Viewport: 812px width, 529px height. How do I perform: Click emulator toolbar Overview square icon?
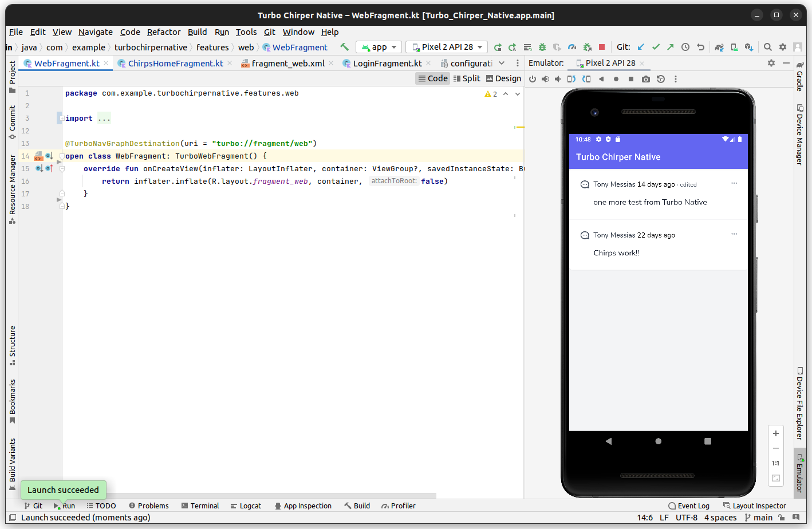tap(631, 79)
